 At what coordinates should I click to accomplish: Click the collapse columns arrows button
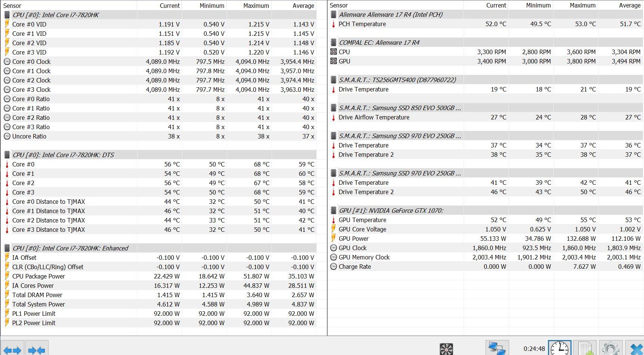(x=37, y=348)
